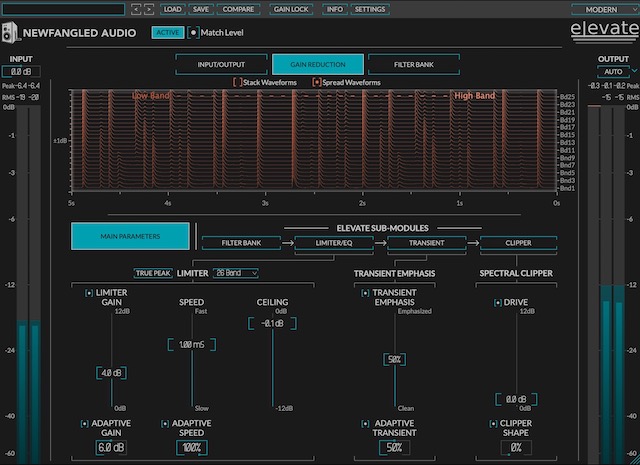Toggle the Drive link indicator
The height and width of the screenshot is (465, 640).
(497, 302)
